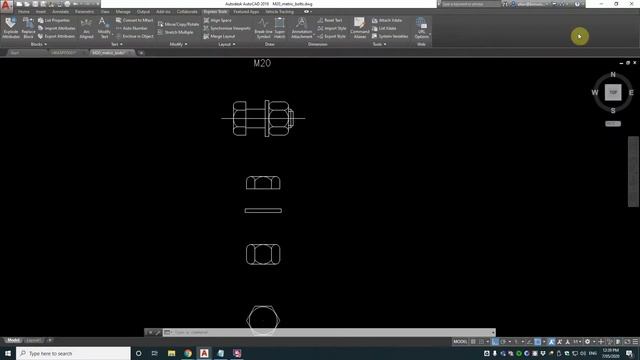
Task: Click the WCS coordinate system dropdown
Action: tap(613, 124)
